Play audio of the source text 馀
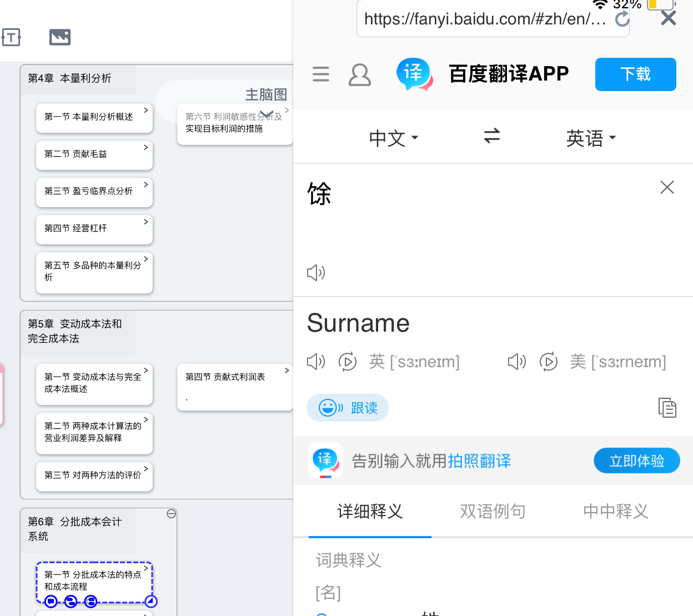This screenshot has width=693, height=616. [x=316, y=273]
